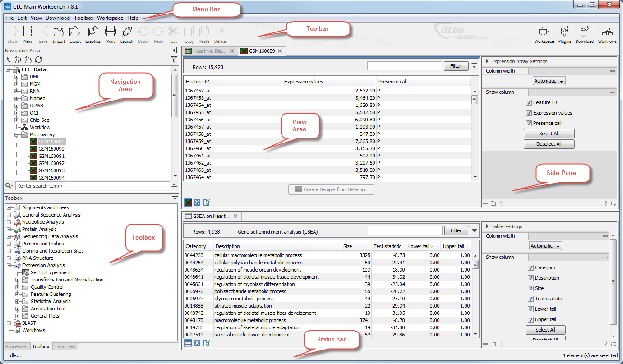Collapse Navigation Area with the arrow icon

click(x=175, y=51)
